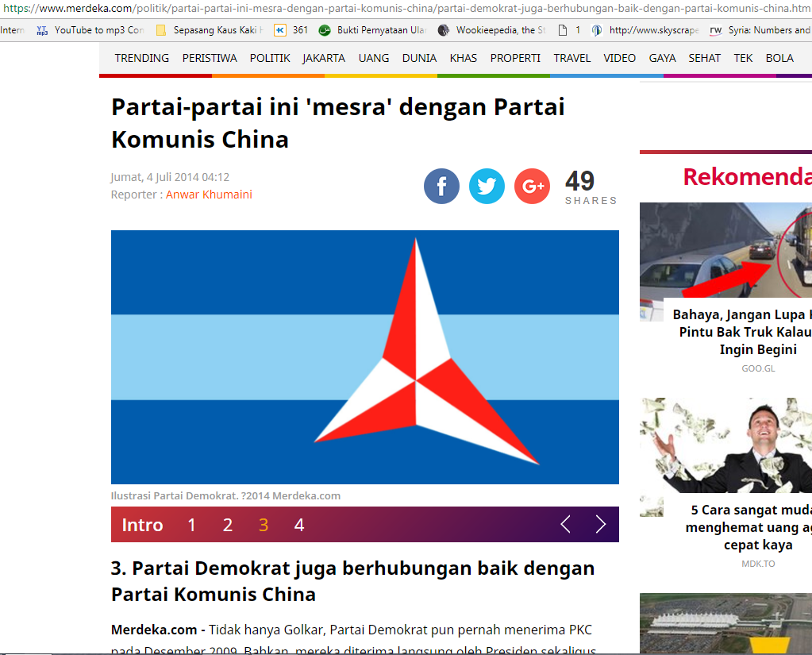Open the TEK section

pos(743,58)
